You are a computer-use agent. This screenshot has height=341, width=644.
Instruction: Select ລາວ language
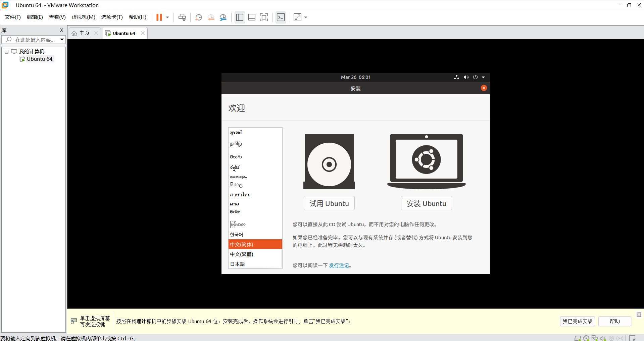click(x=255, y=204)
